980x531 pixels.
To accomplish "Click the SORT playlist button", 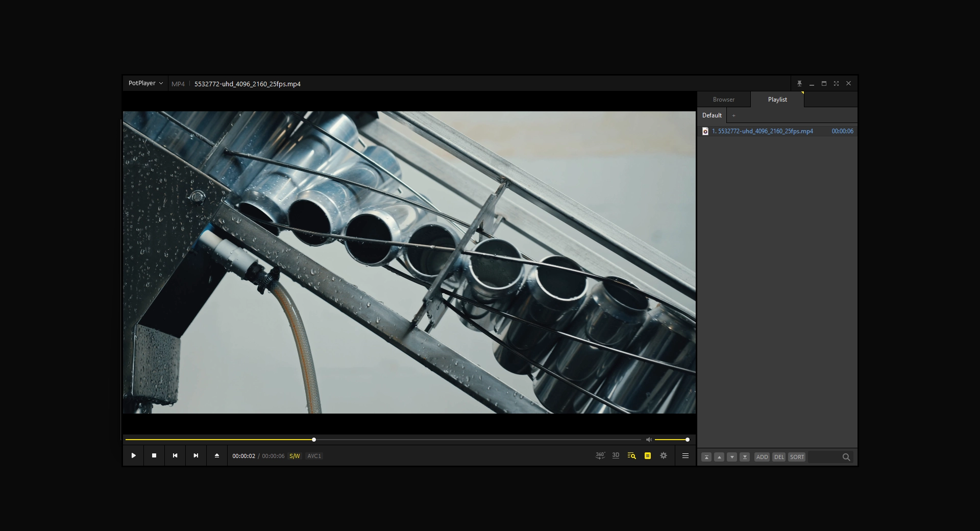I will point(796,457).
